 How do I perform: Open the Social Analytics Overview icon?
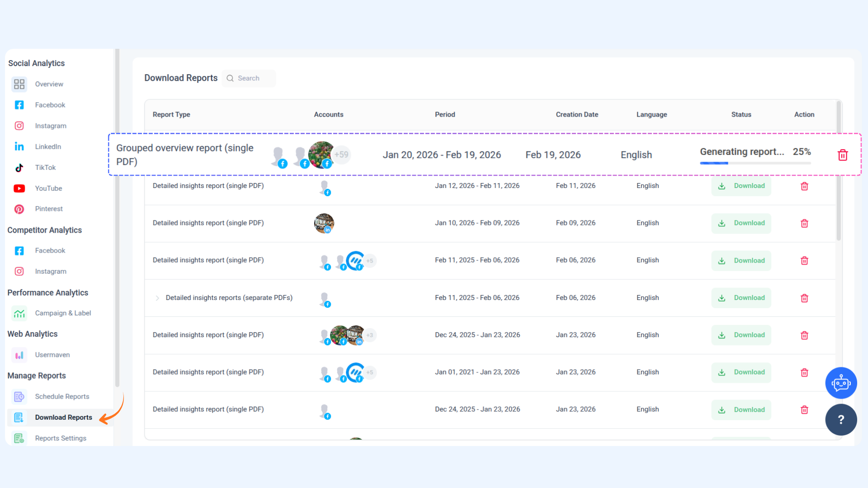point(19,84)
